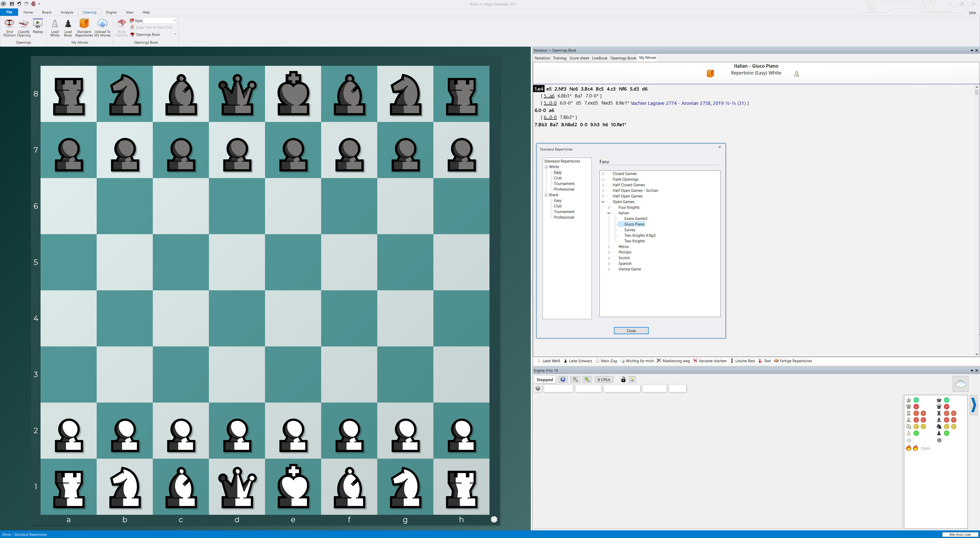Image resolution: width=980 pixels, height=538 pixels.
Task: Collapse the Open Games node
Action: tap(603, 202)
